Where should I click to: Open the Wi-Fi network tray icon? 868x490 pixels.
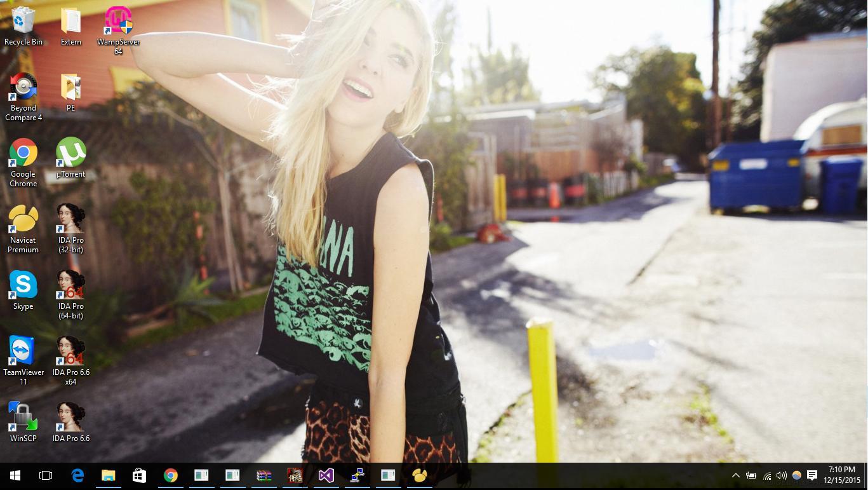(x=767, y=475)
